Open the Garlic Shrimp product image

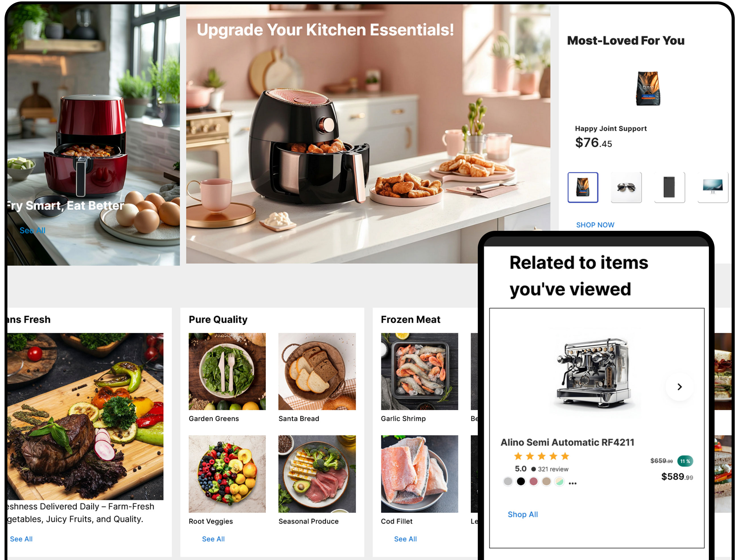click(420, 371)
